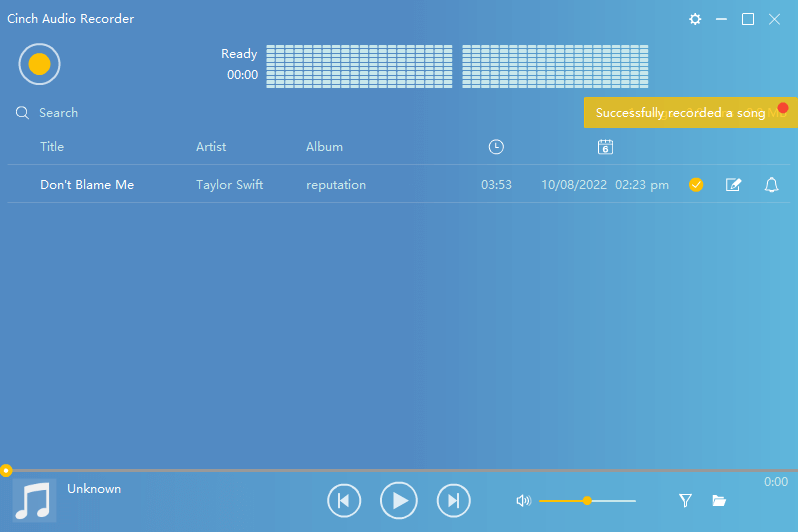Viewport: 798px width, 532px height.
Task: Sort recordings by Album column
Action: tap(324, 147)
